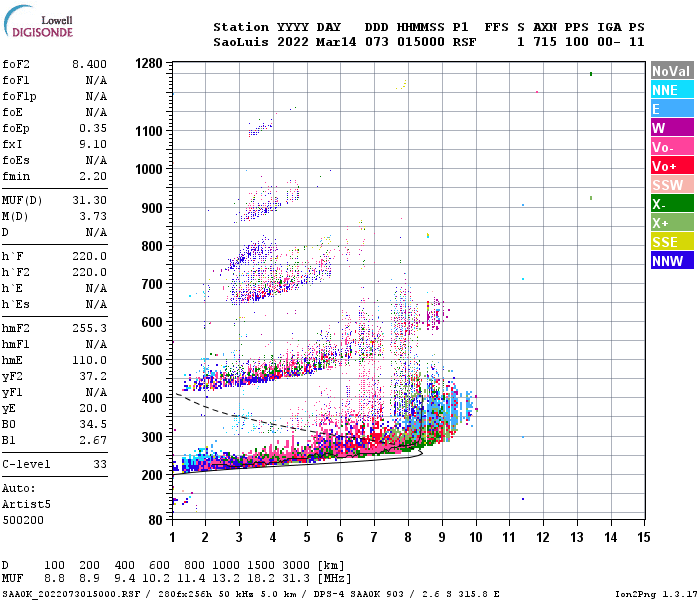The width and height of the screenshot is (700, 600).
Task: Click the PPS value 100
Action: (x=577, y=42)
